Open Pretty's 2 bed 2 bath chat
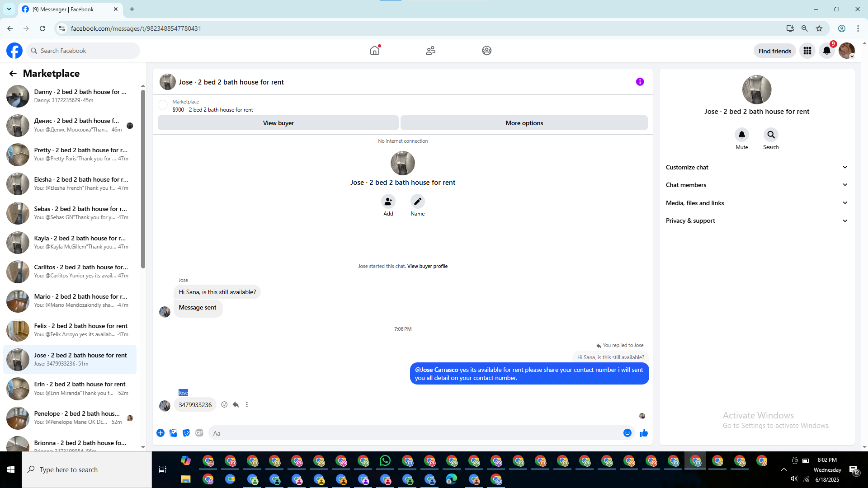The height and width of the screenshot is (488, 868). click(x=70, y=155)
